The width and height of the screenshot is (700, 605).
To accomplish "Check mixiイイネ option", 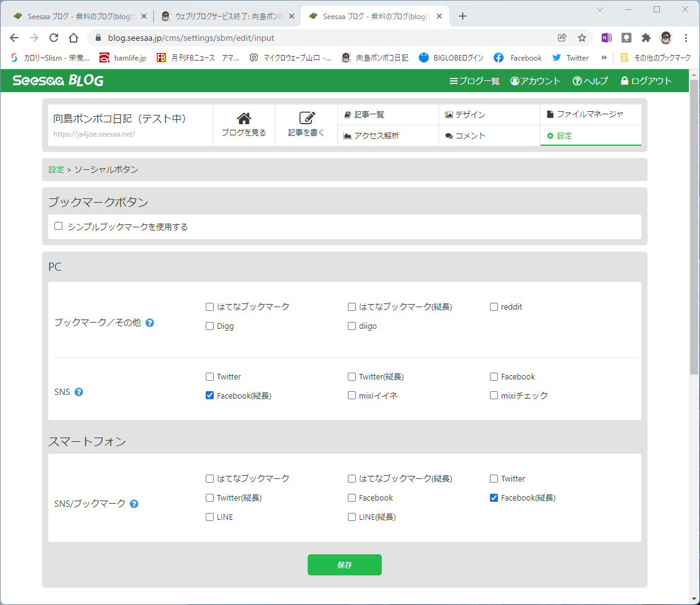I will point(352,396).
